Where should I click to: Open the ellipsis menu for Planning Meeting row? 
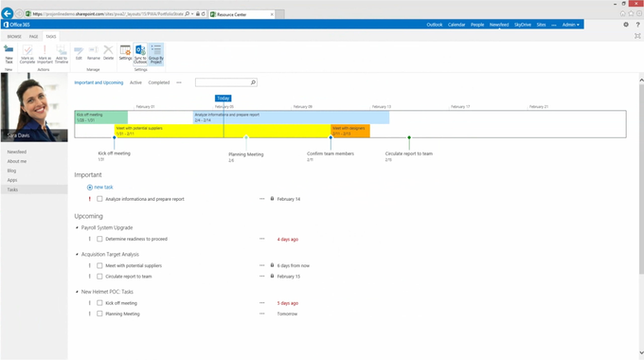(262, 314)
